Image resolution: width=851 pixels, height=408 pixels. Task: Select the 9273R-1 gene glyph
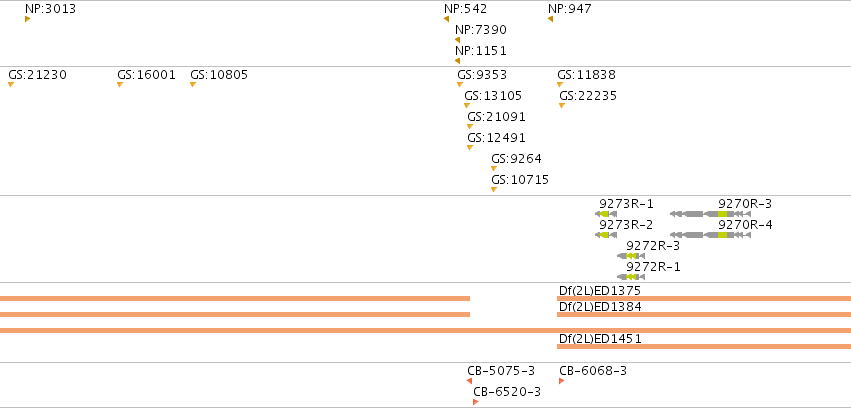point(606,214)
